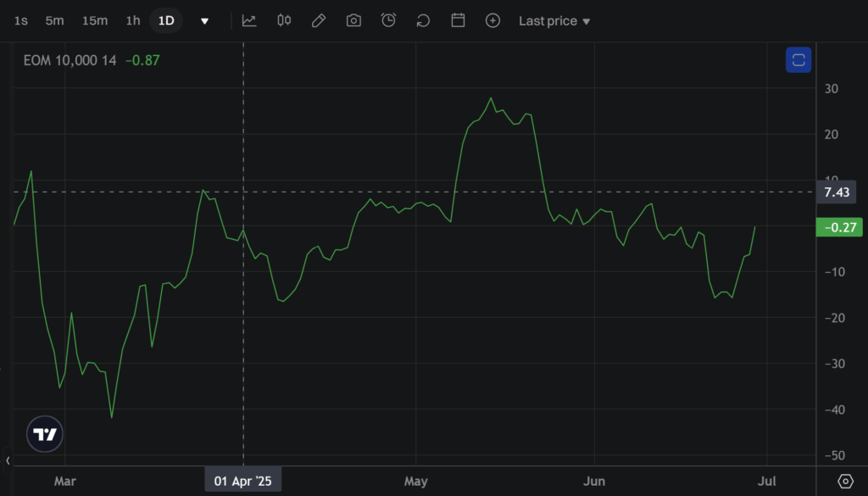Image resolution: width=868 pixels, height=496 pixels.
Task: Click the EOM 10,000 14 indicator legend
Action: click(70, 60)
